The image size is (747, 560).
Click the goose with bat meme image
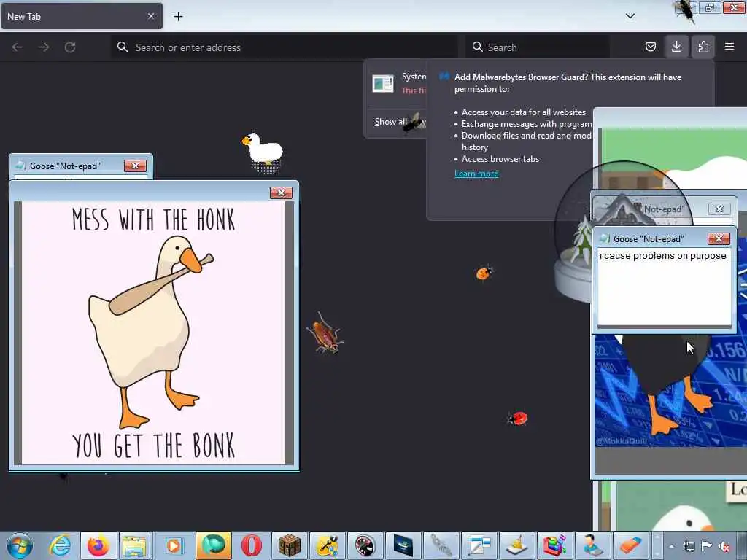point(153,332)
